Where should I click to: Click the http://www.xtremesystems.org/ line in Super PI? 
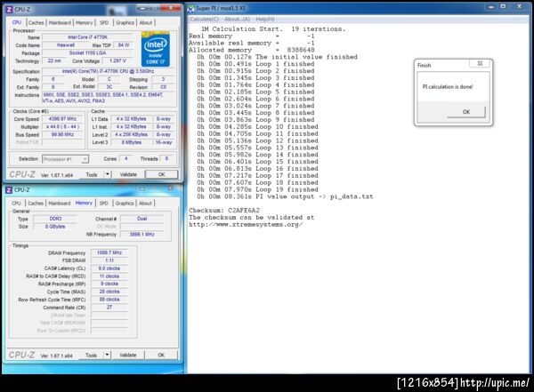(246, 225)
